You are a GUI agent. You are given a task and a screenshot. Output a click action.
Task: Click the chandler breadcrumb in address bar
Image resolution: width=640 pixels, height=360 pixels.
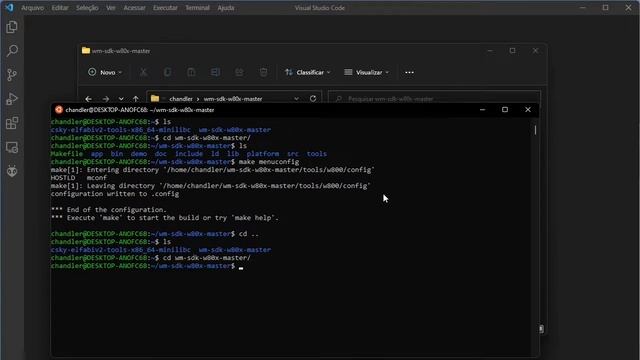[x=181, y=99]
